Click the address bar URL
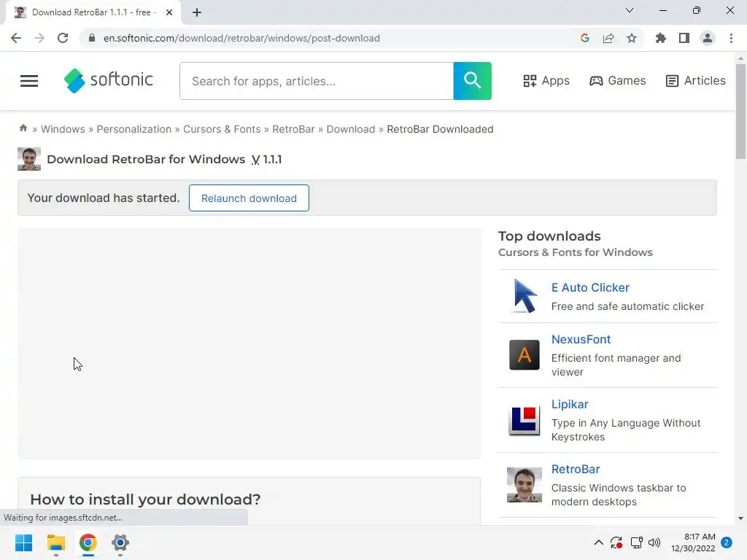The width and height of the screenshot is (747, 560). (x=241, y=38)
